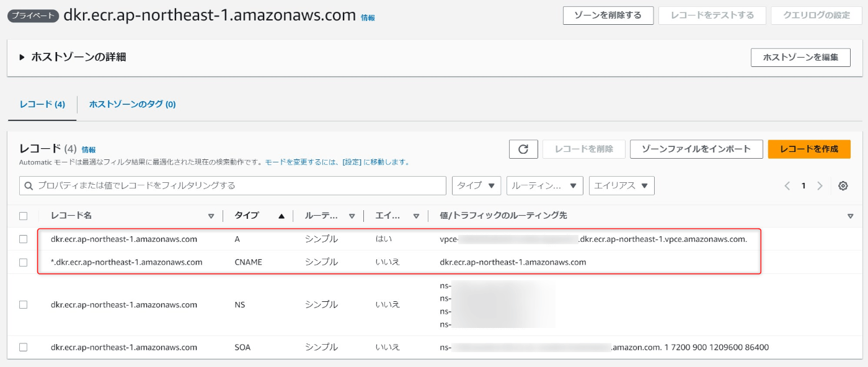The width and height of the screenshot is (868, 367).
Task: Check the A record row checkbox
Action: (x=24, y=239)
